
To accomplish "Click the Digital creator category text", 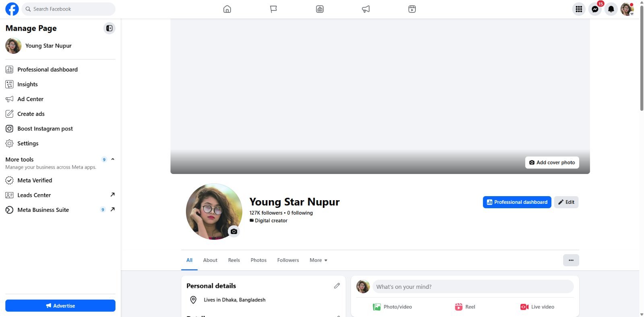I will 271,221.
